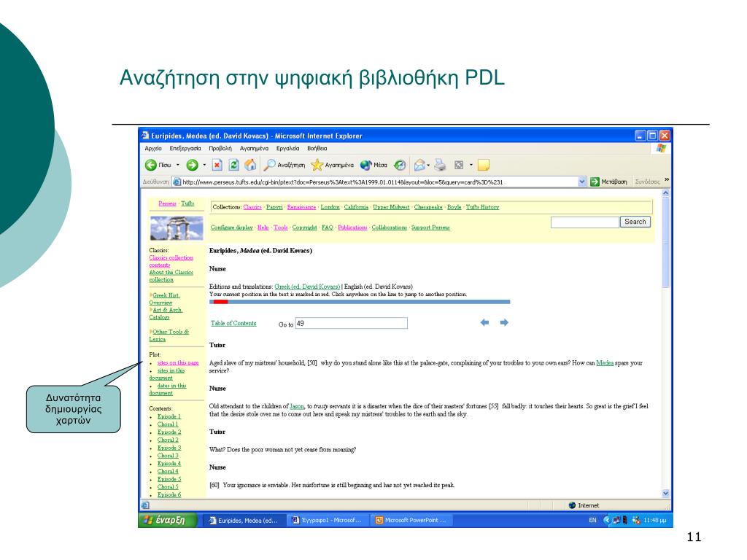The image size is (747, 560).
Task: Open Episode 1 in Contents list
Action: click(169, 416)
